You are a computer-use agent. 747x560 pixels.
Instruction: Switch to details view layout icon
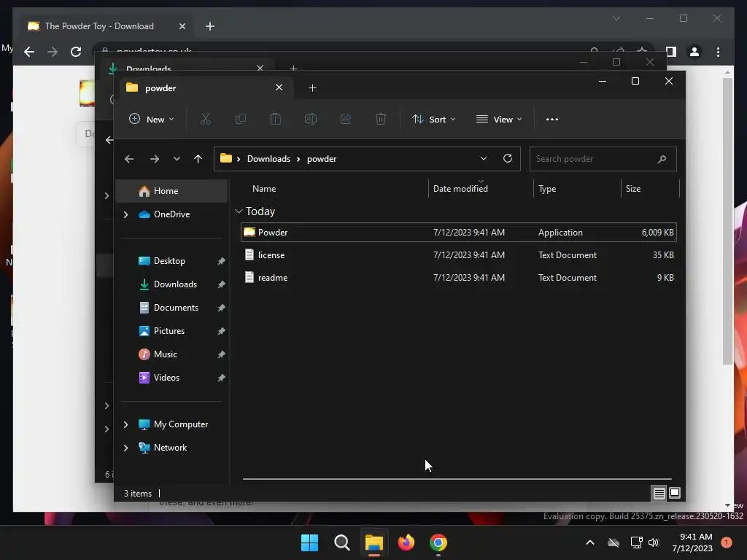[659, 494]
